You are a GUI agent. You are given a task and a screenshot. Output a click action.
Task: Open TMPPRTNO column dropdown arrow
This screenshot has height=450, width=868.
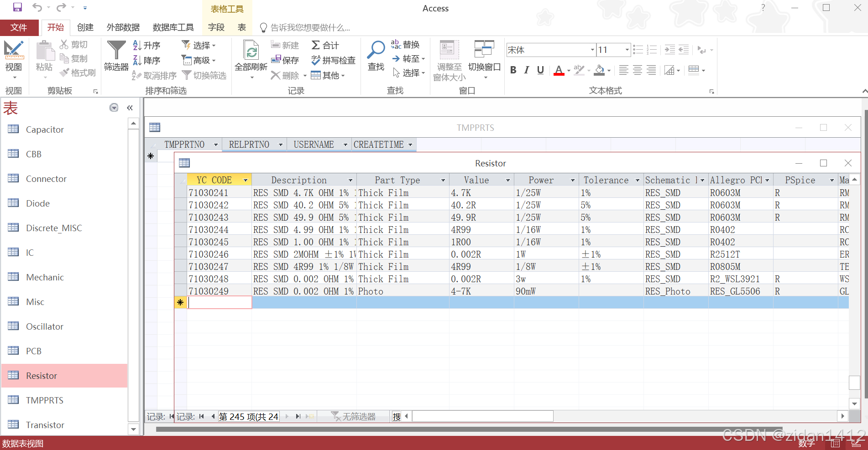coord(215,145)
